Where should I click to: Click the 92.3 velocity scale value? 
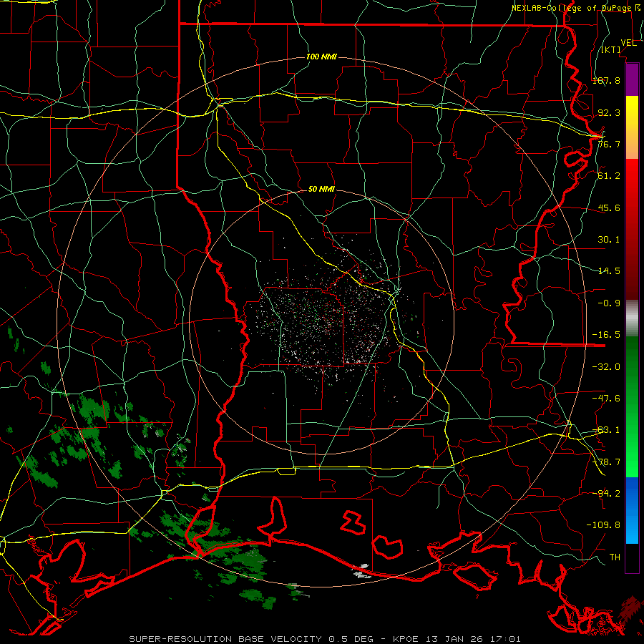coord(609,112)
